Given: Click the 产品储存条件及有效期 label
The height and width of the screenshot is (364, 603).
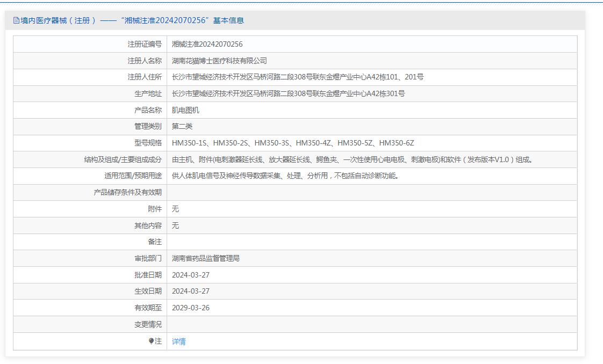Looking at the screenshot, I should pyautogui.click(x=128, y=192).
